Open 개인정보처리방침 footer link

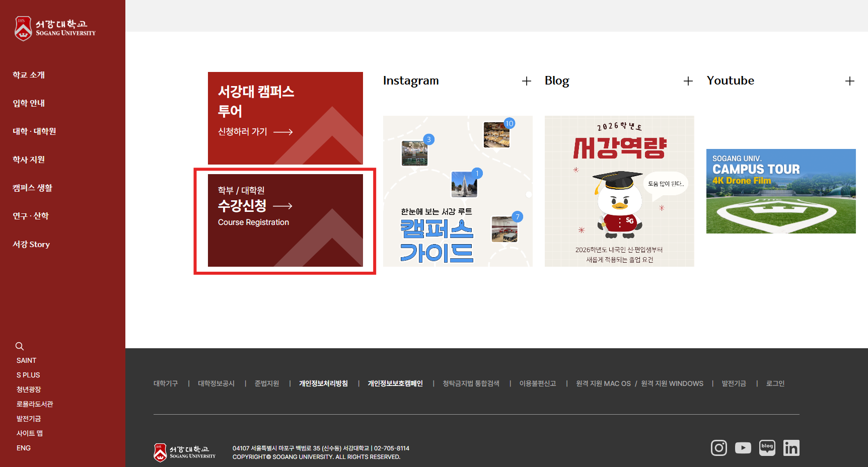click(x=323, y=383)
